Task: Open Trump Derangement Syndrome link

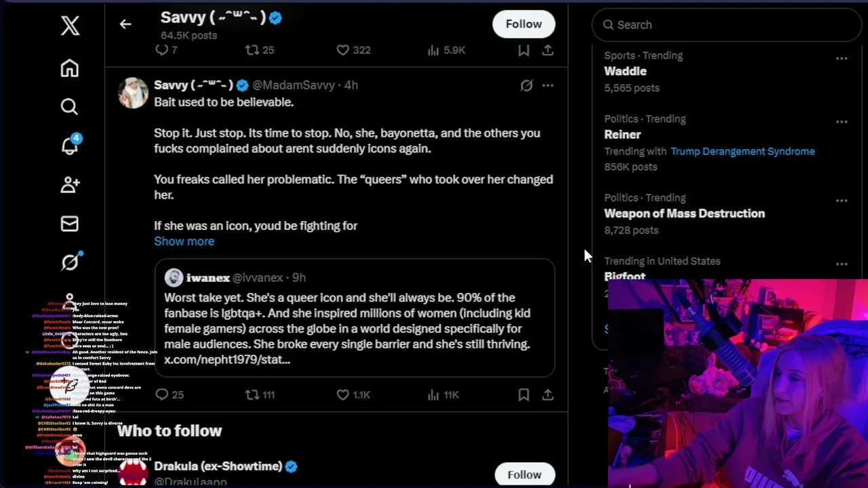Action: click(743, 151)
